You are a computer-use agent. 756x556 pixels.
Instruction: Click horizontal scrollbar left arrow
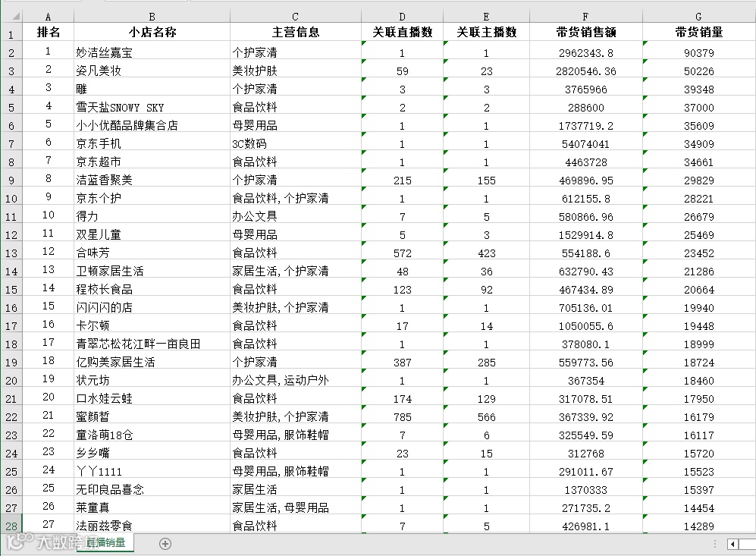click(732, 544)
